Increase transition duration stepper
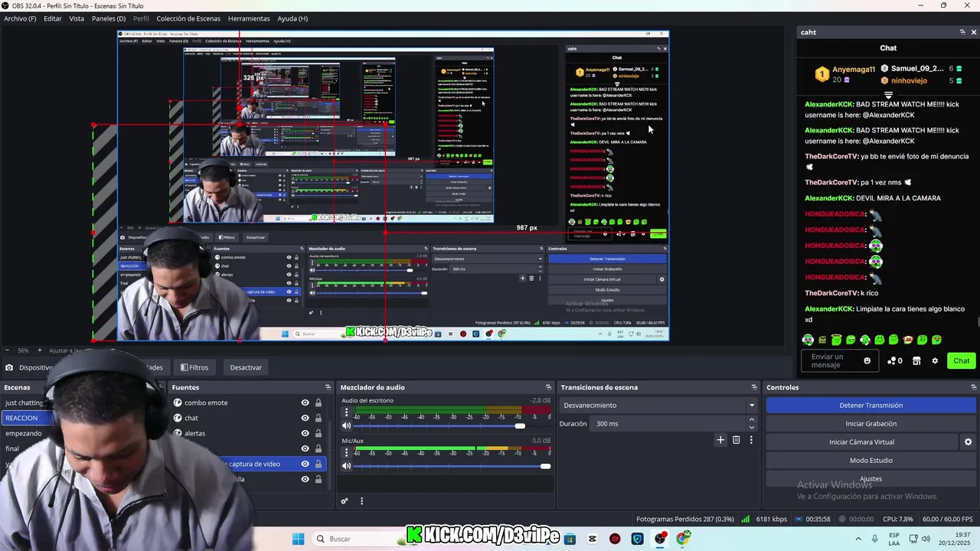Image resolution: width=980 pixels, height=551 pixels. tap(751, 419)
